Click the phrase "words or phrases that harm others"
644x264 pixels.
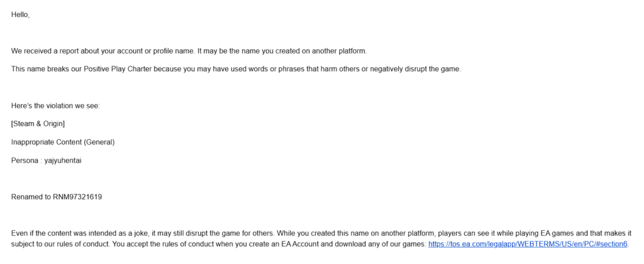click(x=313, y=69)
